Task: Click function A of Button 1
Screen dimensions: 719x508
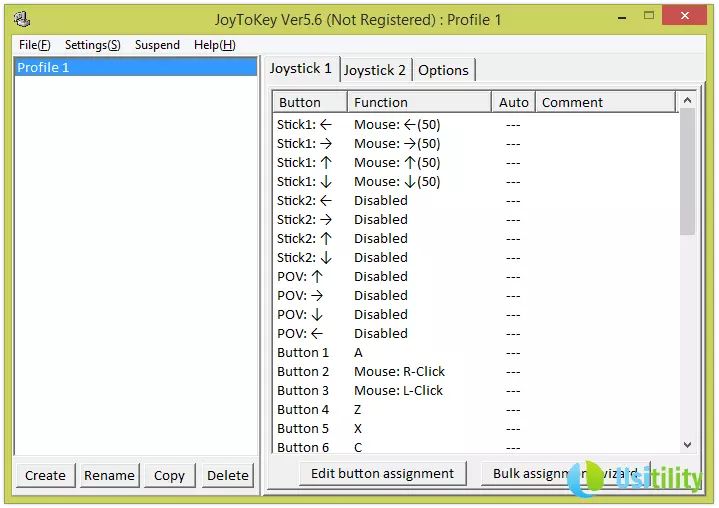Action: point(358,353)
